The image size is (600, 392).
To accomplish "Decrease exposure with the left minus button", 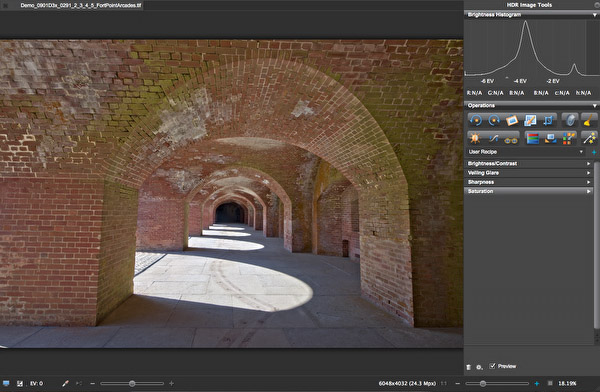I will [93, 383].
